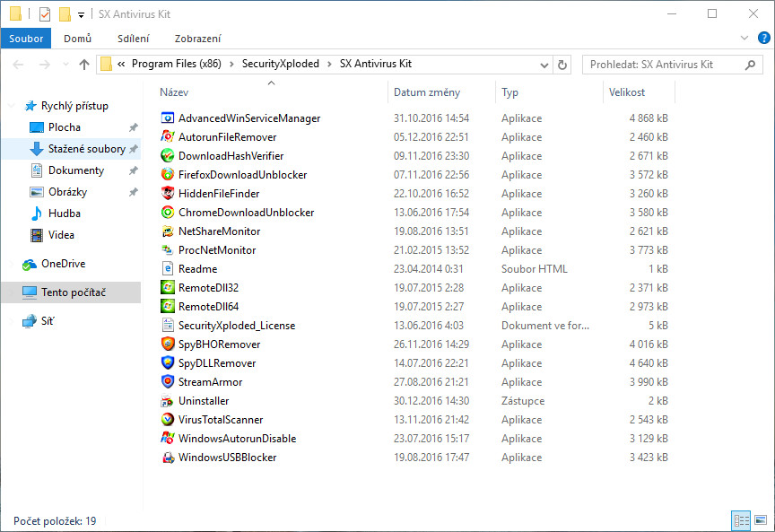Switch to the Details view layout icon
Image resolution: width=775 pixels, height=532 pixels.
click(742, 520)
